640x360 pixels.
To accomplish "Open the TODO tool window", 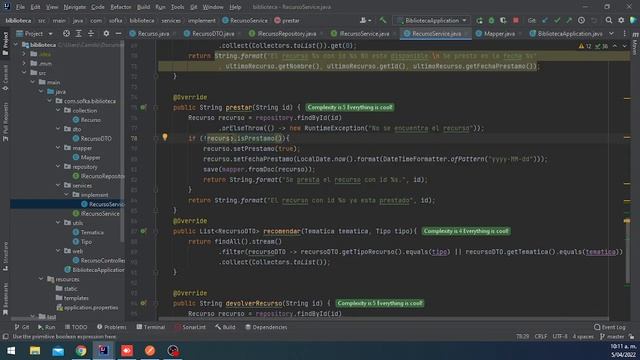I will click(x=76, y=327).
